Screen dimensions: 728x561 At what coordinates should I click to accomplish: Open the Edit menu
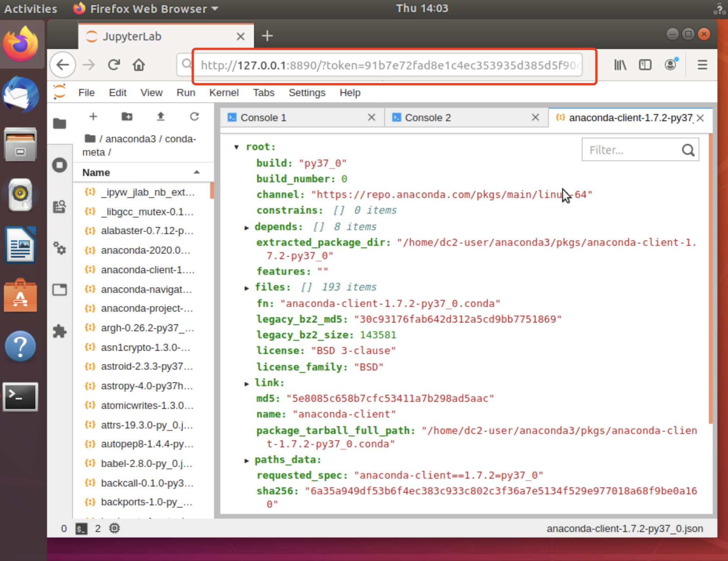coord(118,93)
